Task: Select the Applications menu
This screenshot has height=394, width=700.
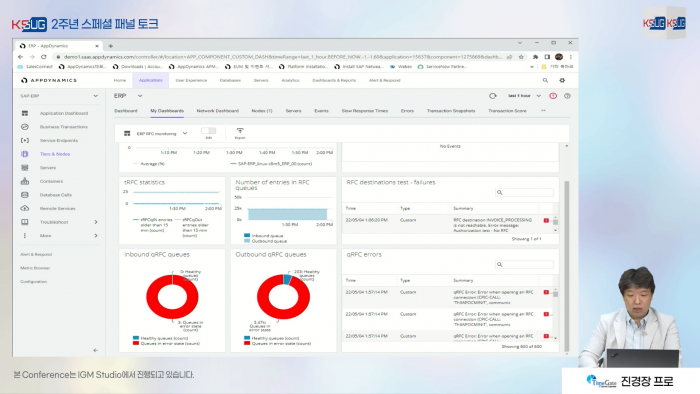Action: (x=150, y=80)
